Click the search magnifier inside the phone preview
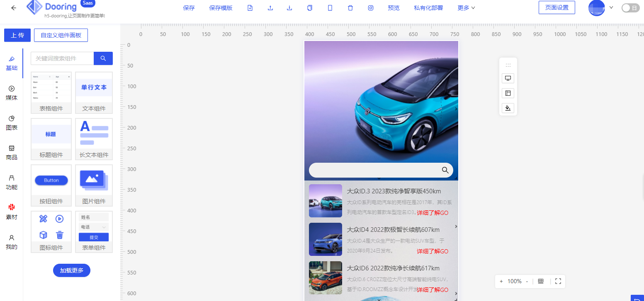 445,170
